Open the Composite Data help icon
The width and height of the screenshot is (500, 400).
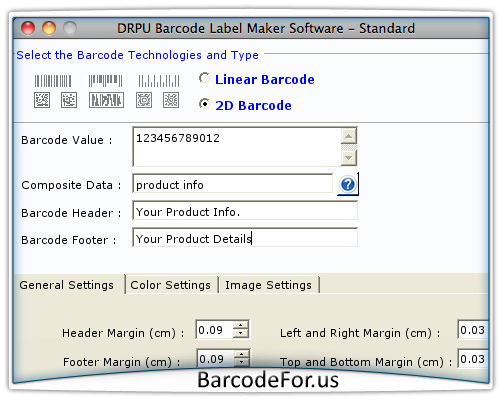tap(348, 184)
